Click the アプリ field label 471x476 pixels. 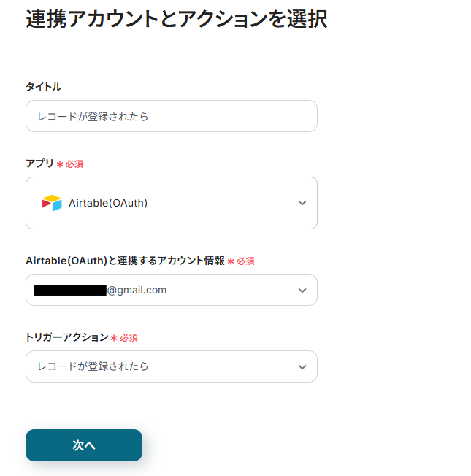[39, 164]
